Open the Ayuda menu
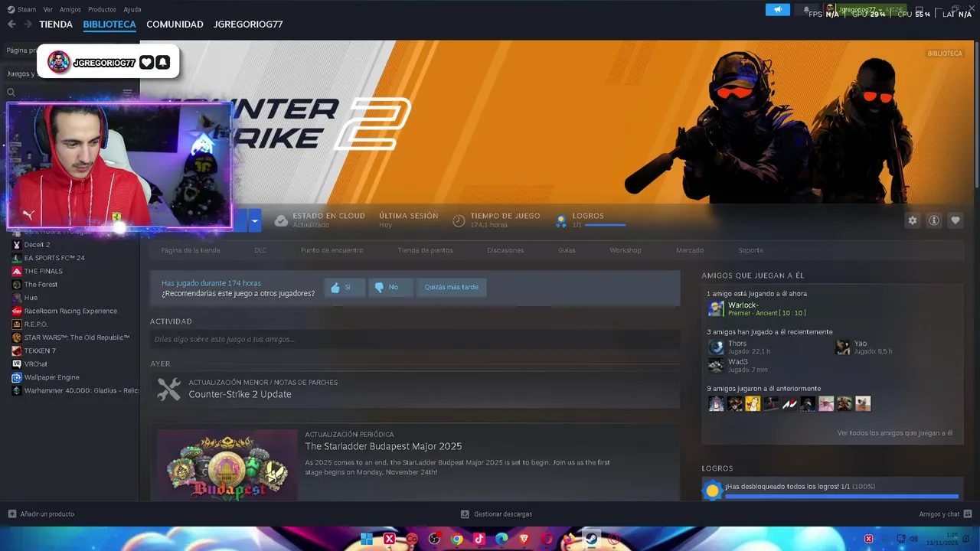 coord(132,9)
